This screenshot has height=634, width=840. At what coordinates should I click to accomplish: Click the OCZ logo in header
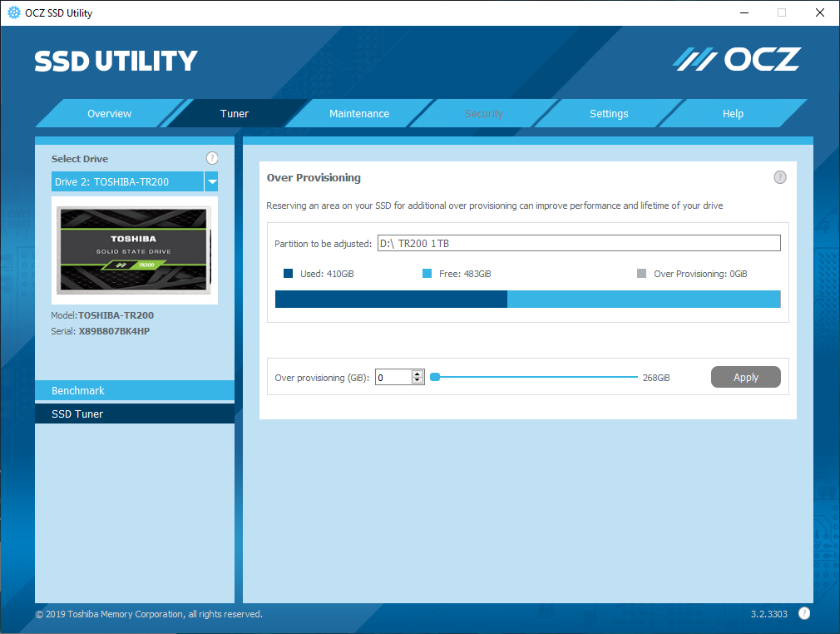tap(737, 59)
